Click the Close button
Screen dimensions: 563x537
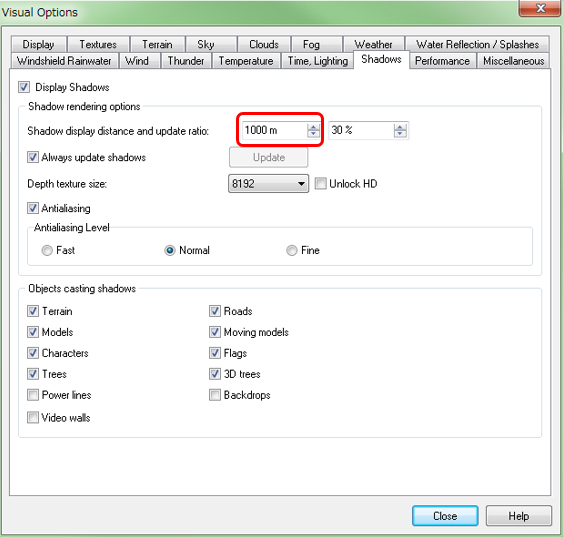point(445,516)
